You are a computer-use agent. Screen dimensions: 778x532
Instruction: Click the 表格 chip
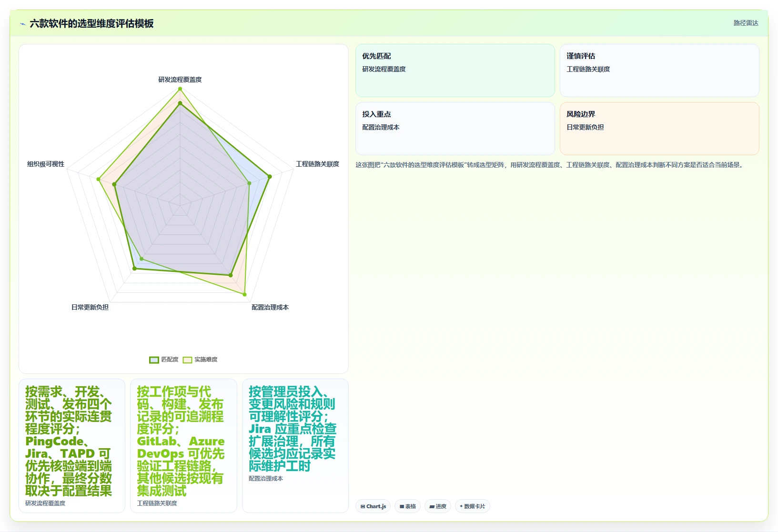tap(407, 506)
